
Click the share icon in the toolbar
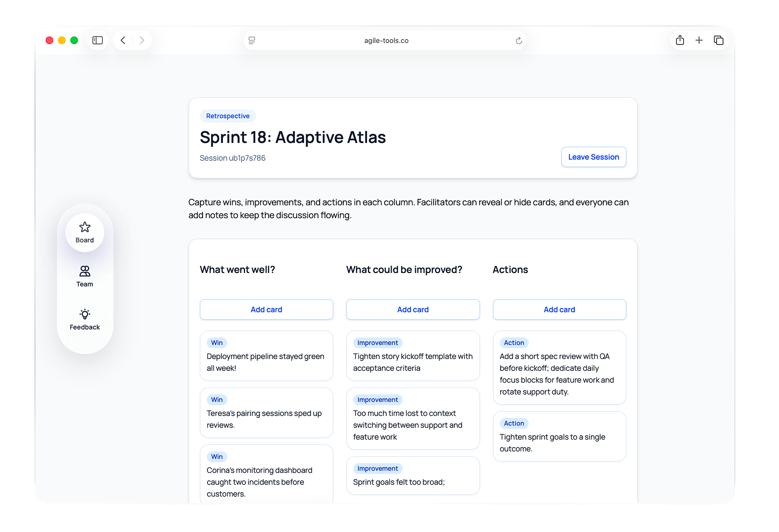coord(680,40)
